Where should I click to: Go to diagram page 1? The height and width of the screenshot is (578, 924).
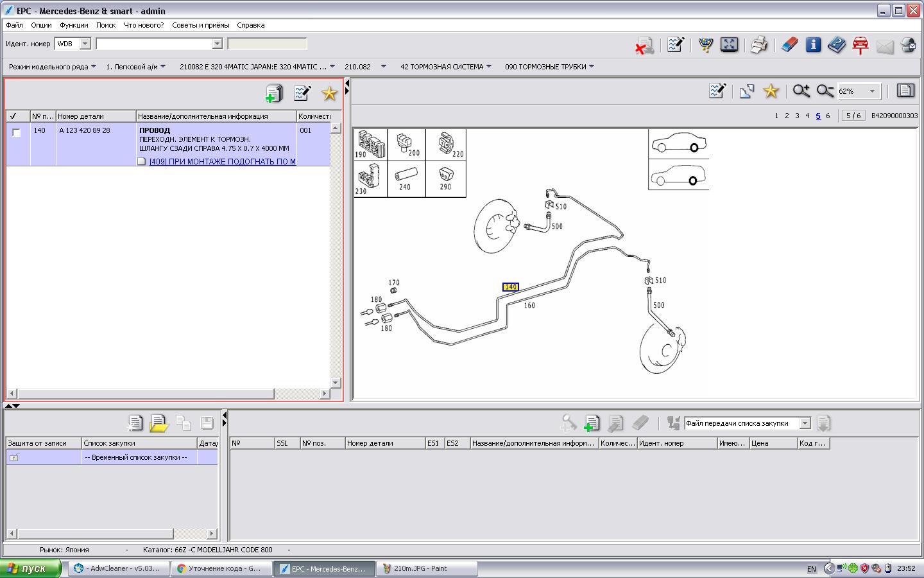(776, 116)
